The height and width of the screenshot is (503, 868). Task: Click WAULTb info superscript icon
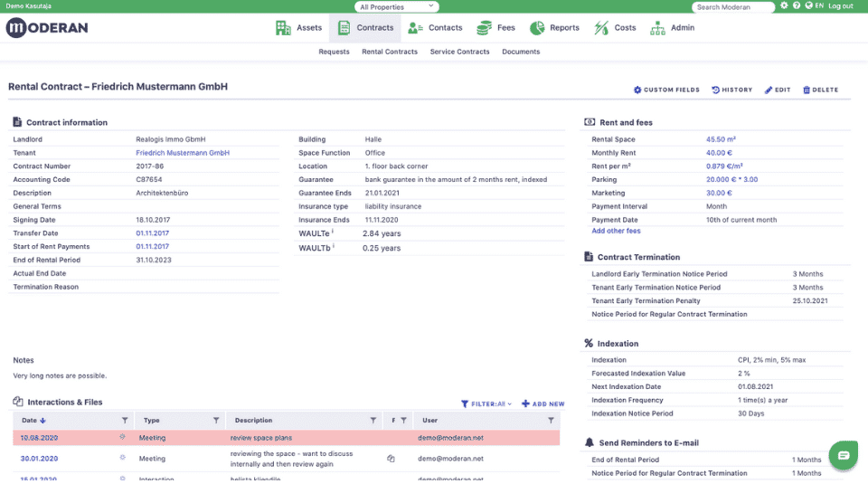(x=334, y=246)
